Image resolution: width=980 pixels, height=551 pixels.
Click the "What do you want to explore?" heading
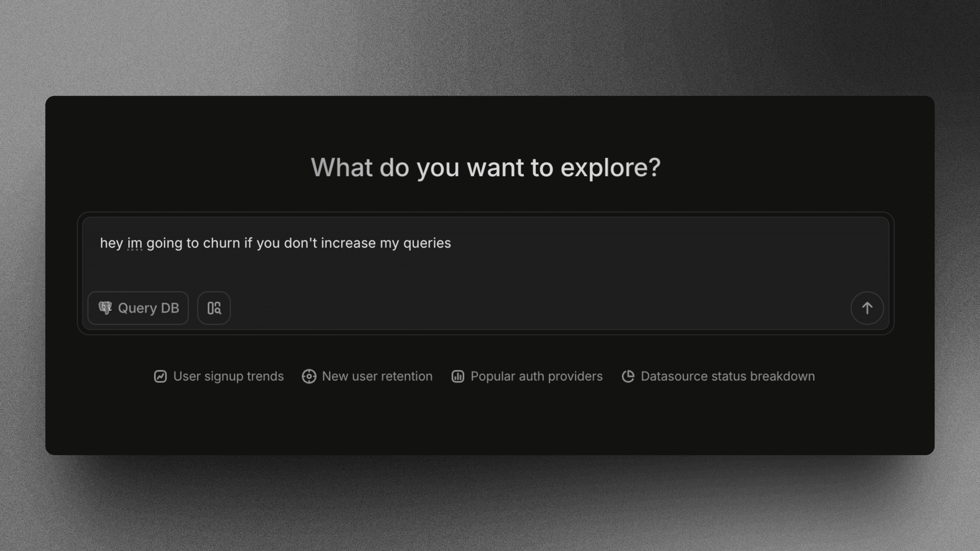(486, 168)
